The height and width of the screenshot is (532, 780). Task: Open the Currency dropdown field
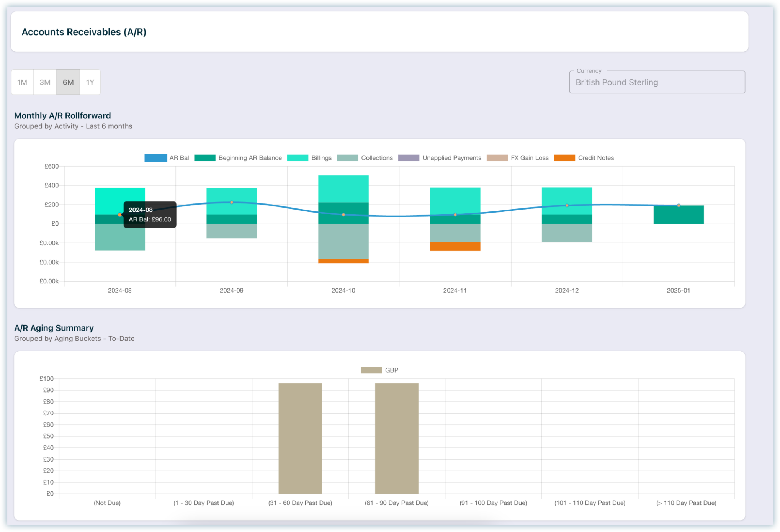pyautogui.click(x=657, y=82)
